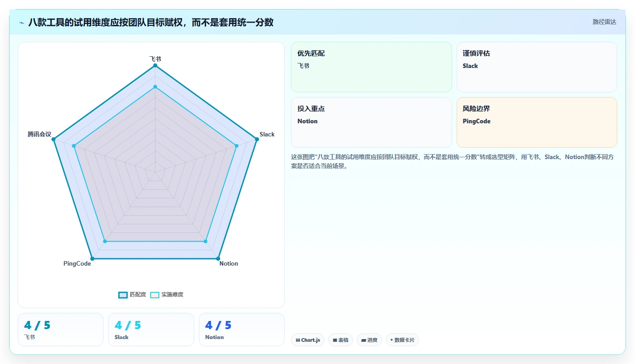635x364 pixels.
Task: Click the lightning icon beside the title
Action: click(22, 22)
